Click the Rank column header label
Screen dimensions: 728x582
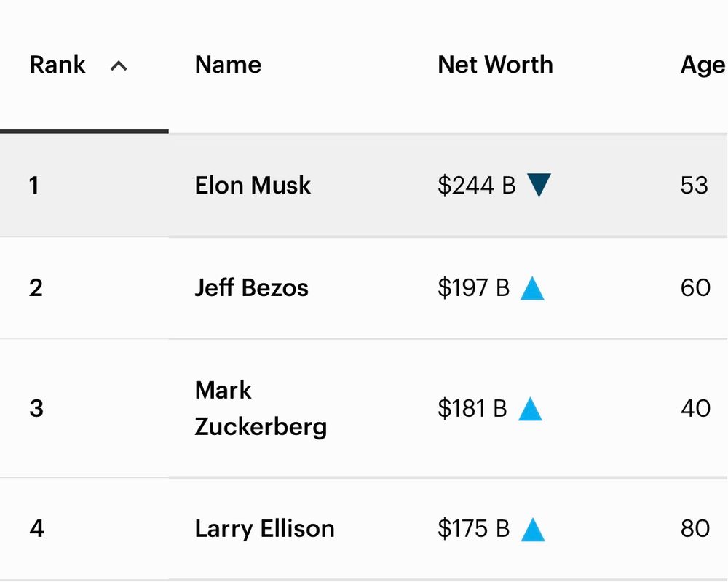(x=58, y=65)
